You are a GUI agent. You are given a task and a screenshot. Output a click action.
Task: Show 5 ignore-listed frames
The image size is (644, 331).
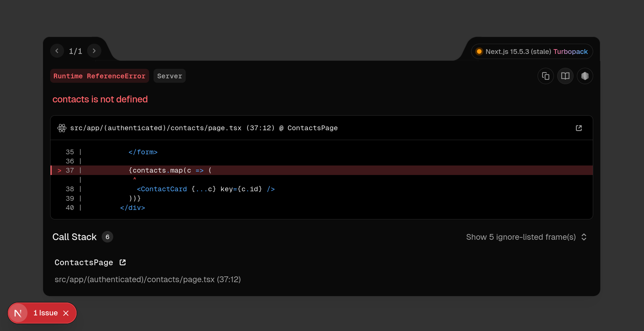pyautogui.click(x=521, y=237)
